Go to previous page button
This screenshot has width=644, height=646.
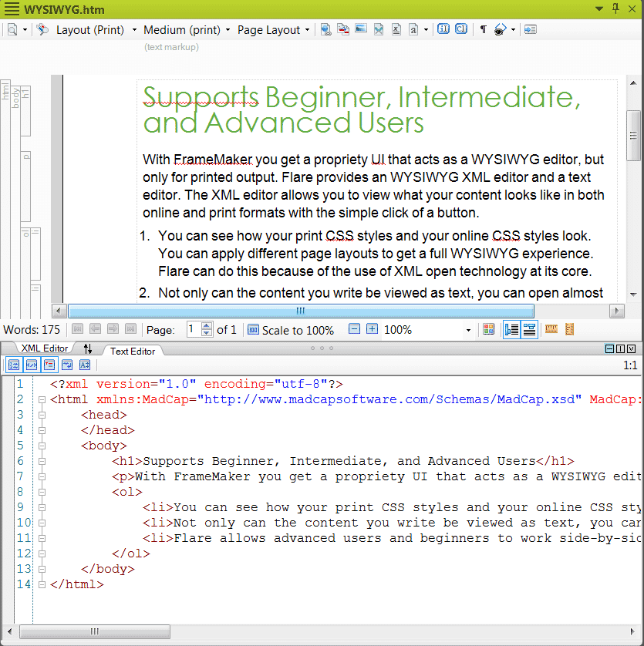[95, 328]
